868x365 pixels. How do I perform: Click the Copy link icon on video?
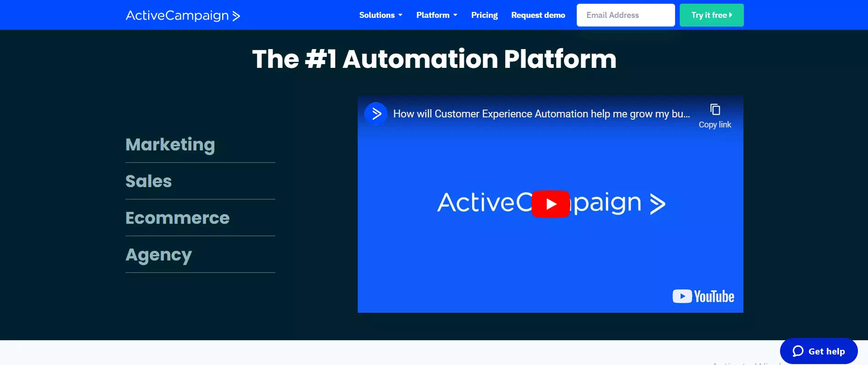coord(715,116)
